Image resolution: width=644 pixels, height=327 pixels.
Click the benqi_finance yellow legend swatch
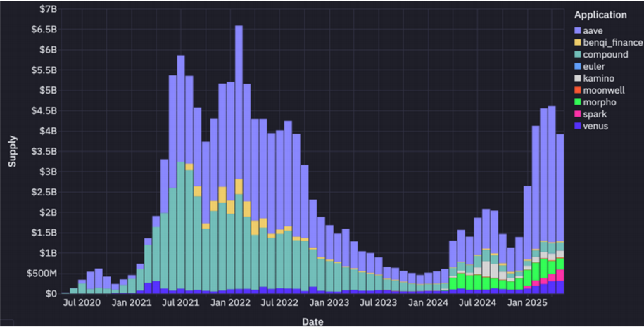[x=579, y=43]
